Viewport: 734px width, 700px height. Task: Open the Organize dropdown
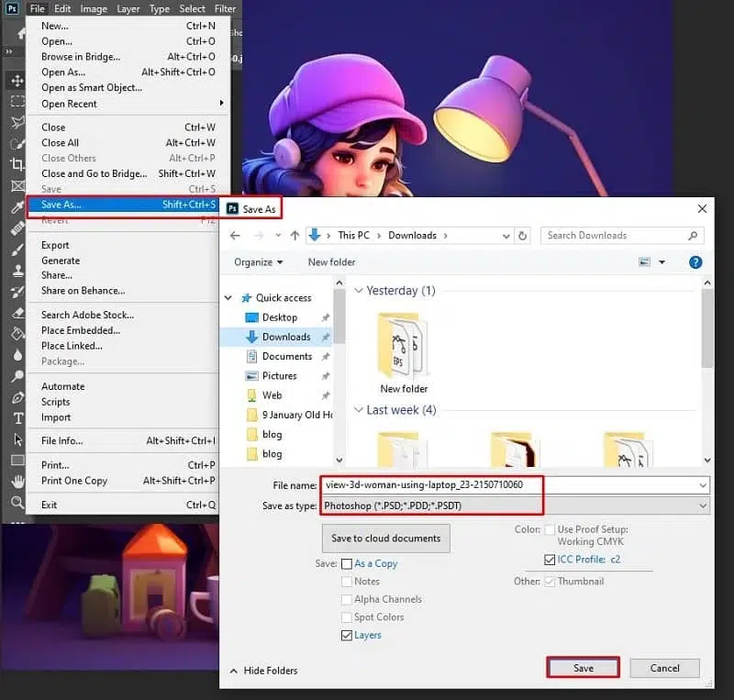click(259, 262)
